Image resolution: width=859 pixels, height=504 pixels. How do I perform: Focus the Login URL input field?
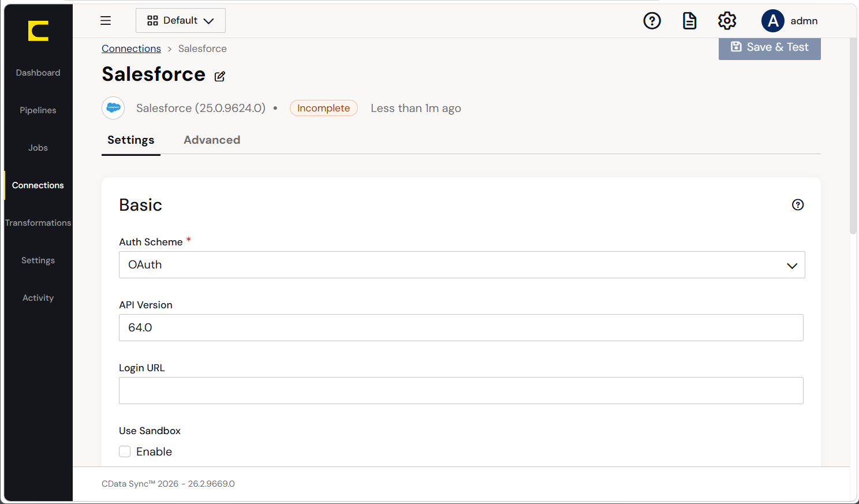point(461,391)
